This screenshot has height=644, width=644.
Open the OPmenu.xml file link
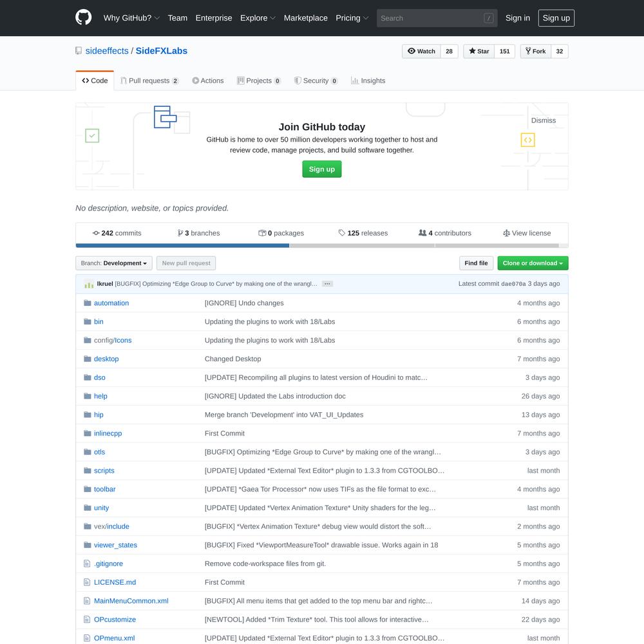(x=114, y=638)
